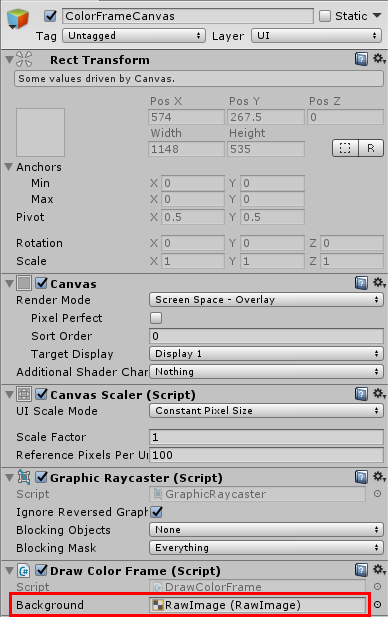Uncheck Ignore Reversed Graphics option
The height and width of the screenshot is (617, 388).
(x=156, y=512)
